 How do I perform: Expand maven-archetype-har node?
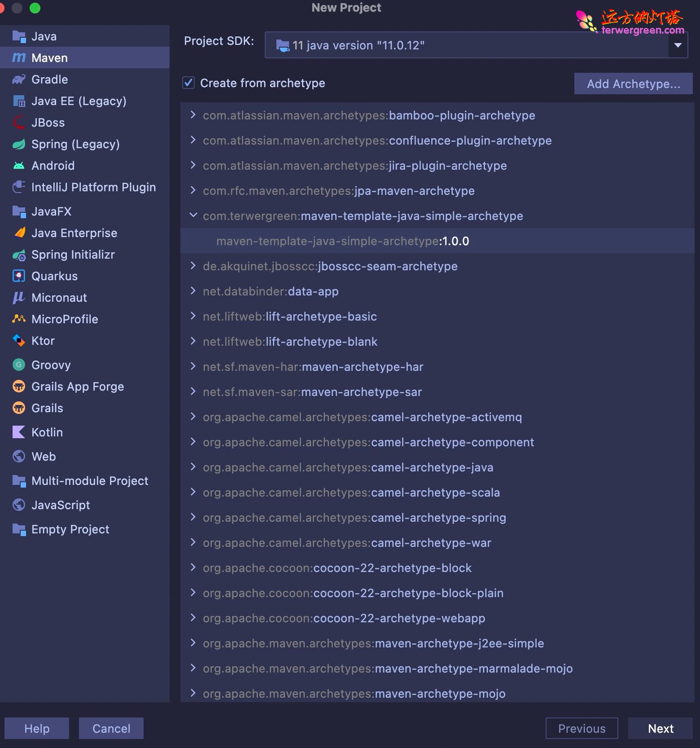[x=193, y=366]
